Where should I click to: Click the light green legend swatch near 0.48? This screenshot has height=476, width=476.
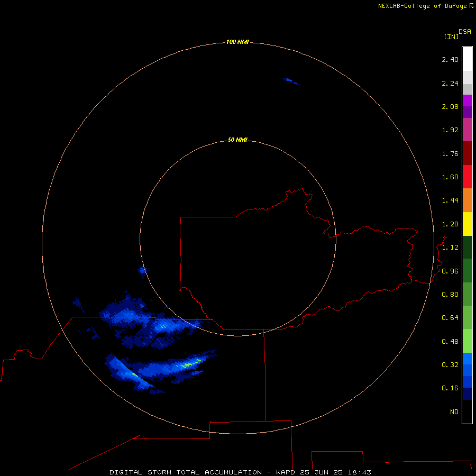(x=467, y=341)
